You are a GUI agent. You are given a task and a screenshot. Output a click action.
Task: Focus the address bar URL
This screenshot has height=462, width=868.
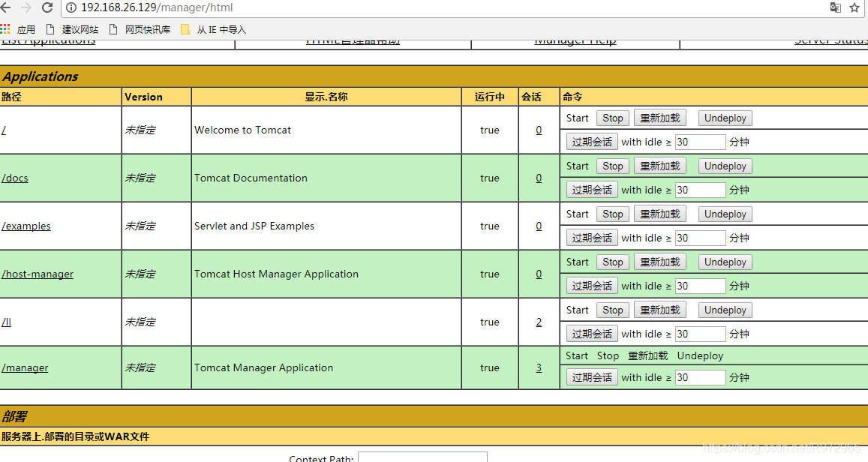pos(157,7)
